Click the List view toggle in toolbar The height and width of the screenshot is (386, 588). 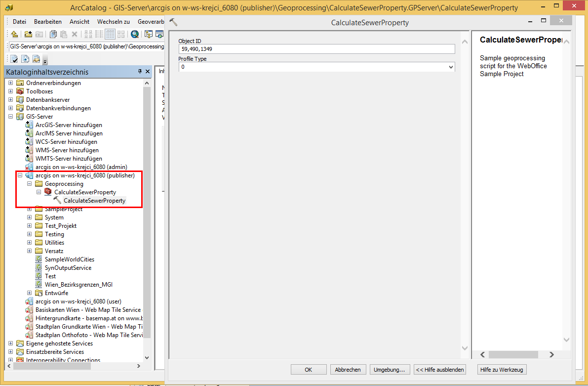99,34
